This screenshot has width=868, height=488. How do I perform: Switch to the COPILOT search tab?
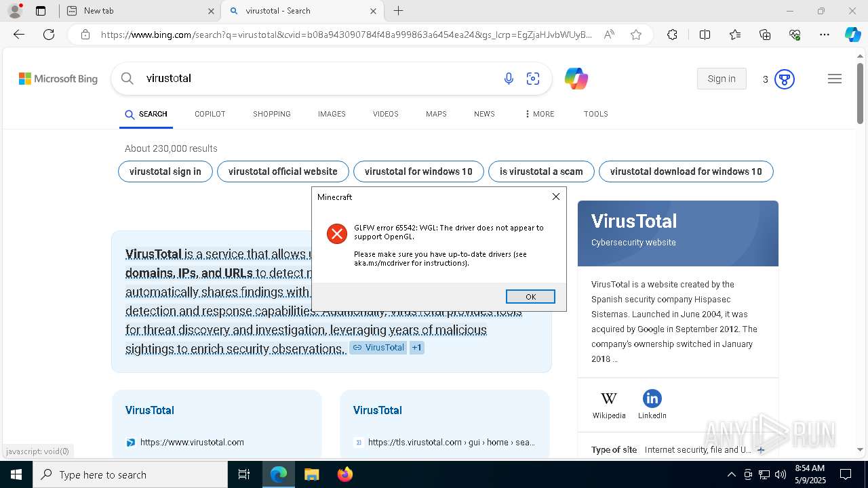point(210,114)
